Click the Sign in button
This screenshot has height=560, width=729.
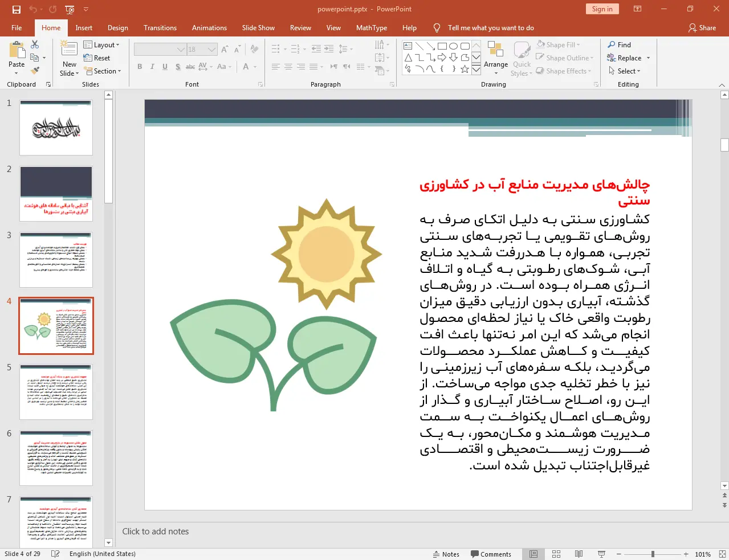click(x=602, y=9)
